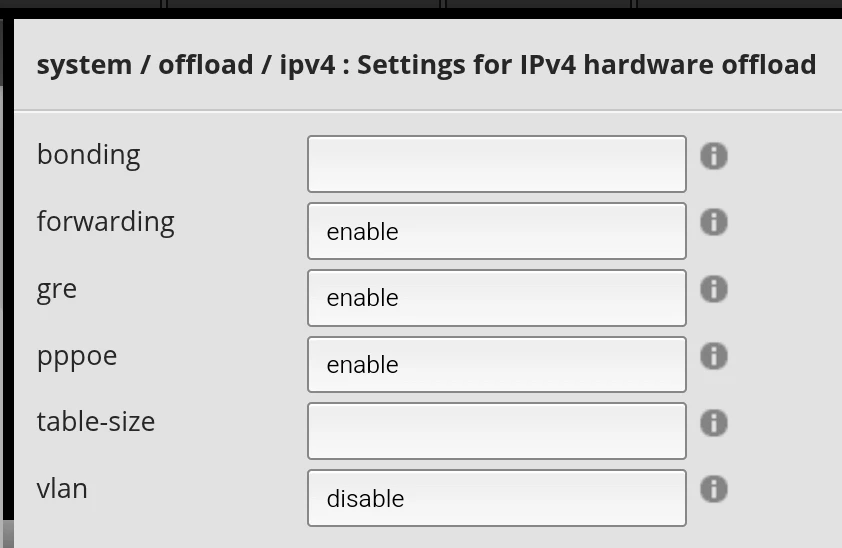Focus the empty table-size input box

click(496, 431)
